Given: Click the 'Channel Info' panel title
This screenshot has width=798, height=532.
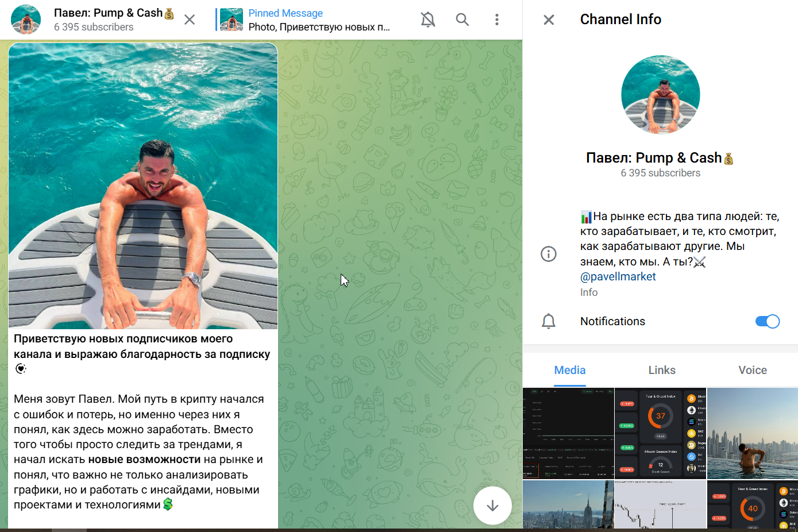Looking at the screenshot, I should [x=620, y=20].
